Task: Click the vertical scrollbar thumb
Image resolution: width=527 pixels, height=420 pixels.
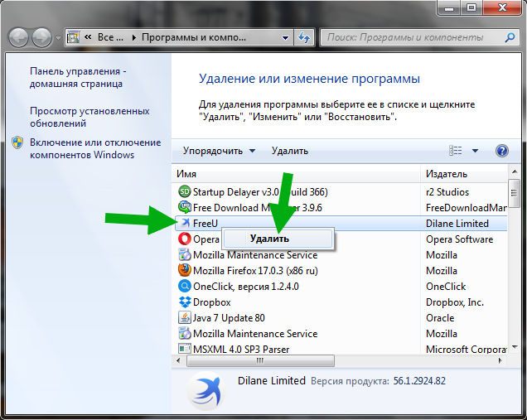Action: [514, 194]
